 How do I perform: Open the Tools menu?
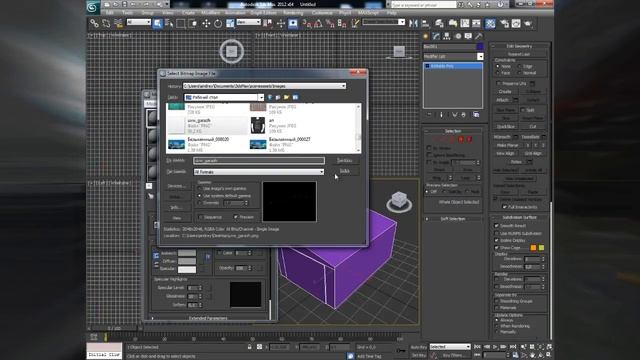tap(127, 13)
